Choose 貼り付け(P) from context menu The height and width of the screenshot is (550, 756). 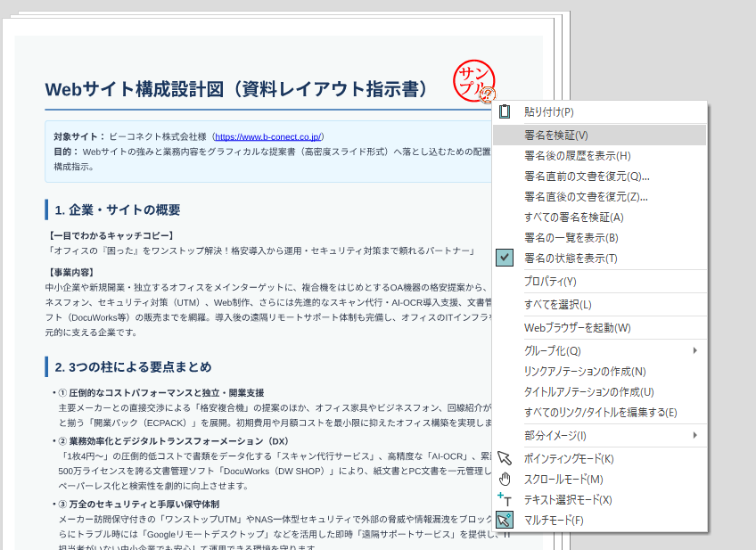pos(599,111)
